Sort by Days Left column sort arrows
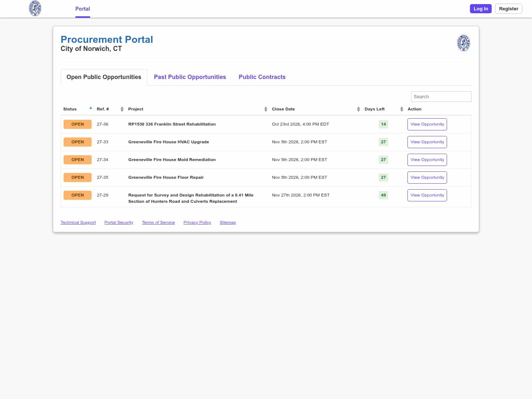 point(402,109)
